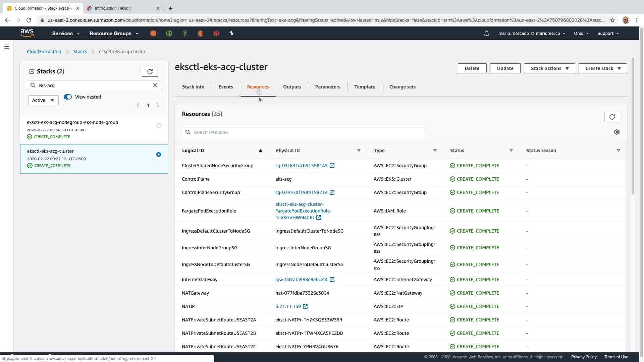Open resources table settings gear
The image size is (644, 362).
pyautogui.click(x=616, y=132)
